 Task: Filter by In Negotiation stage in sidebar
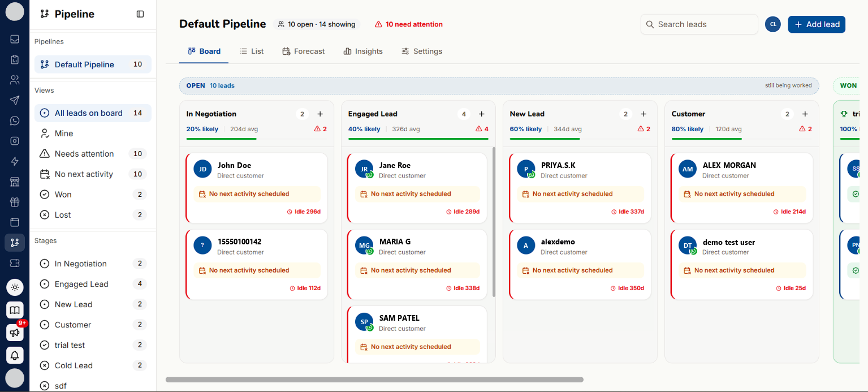pos(93,264)
